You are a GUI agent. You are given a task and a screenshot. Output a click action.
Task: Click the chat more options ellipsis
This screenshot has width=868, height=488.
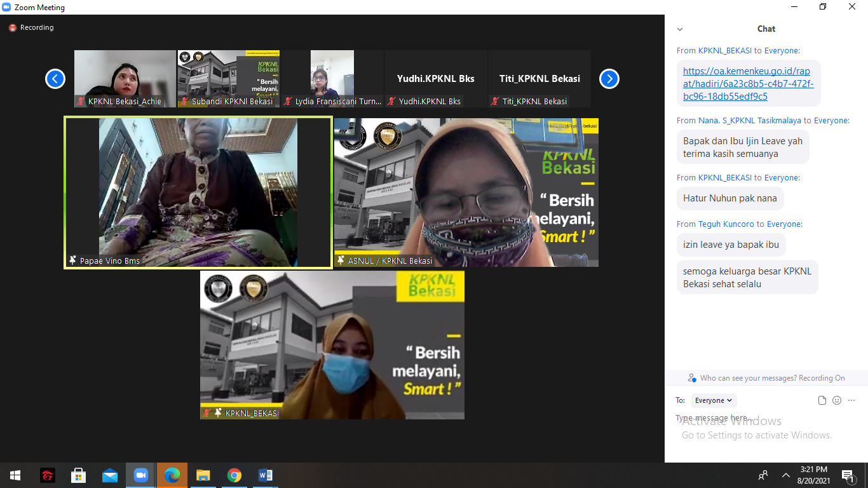851,400
